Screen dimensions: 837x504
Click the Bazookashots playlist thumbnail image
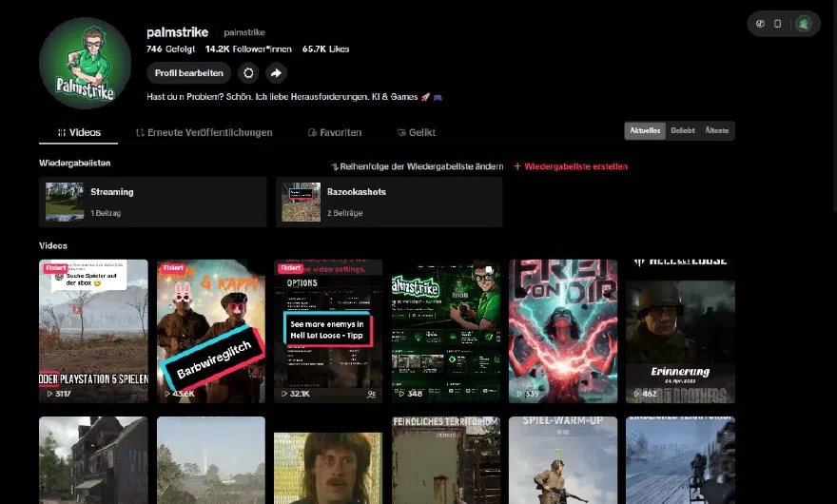tap(302, 202)
